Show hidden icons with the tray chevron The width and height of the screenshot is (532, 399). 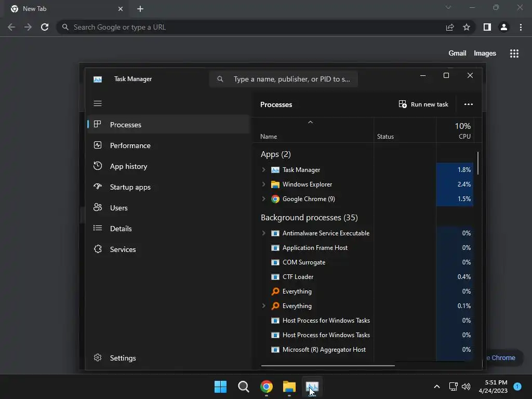click(437, 387)
